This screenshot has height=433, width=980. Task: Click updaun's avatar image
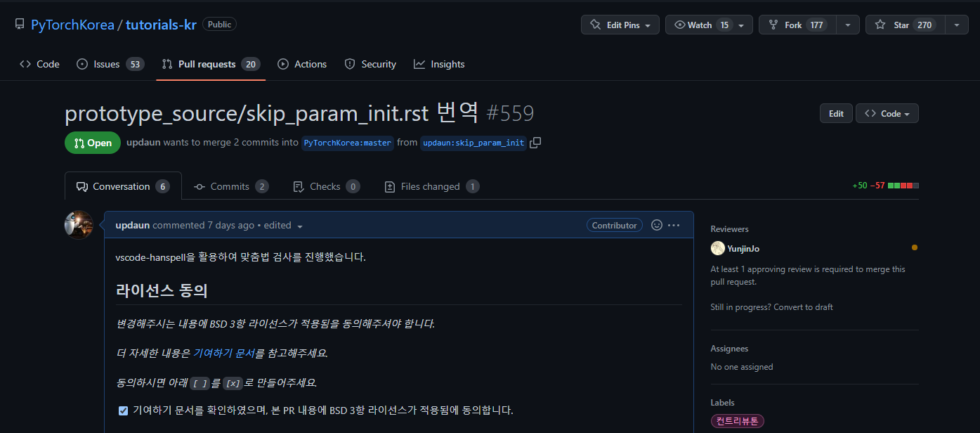(x=79, y=225)
